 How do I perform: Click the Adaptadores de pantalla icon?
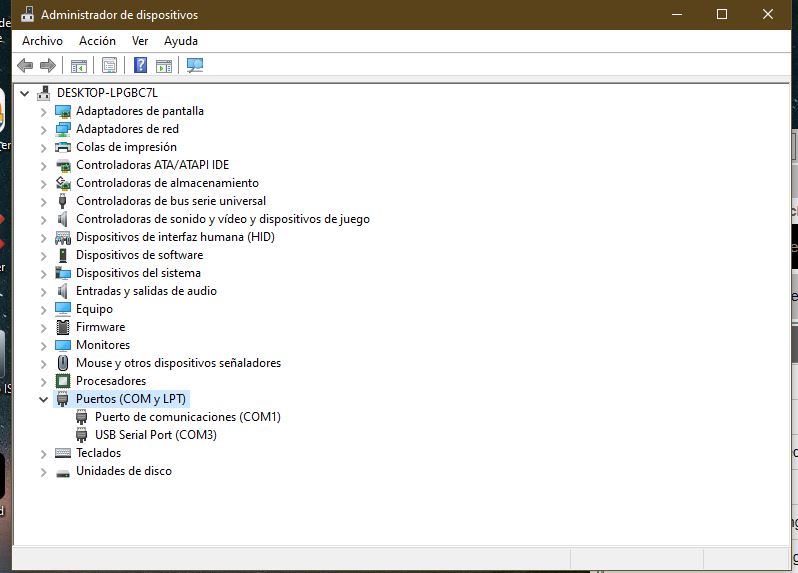[x=63, y=111]
